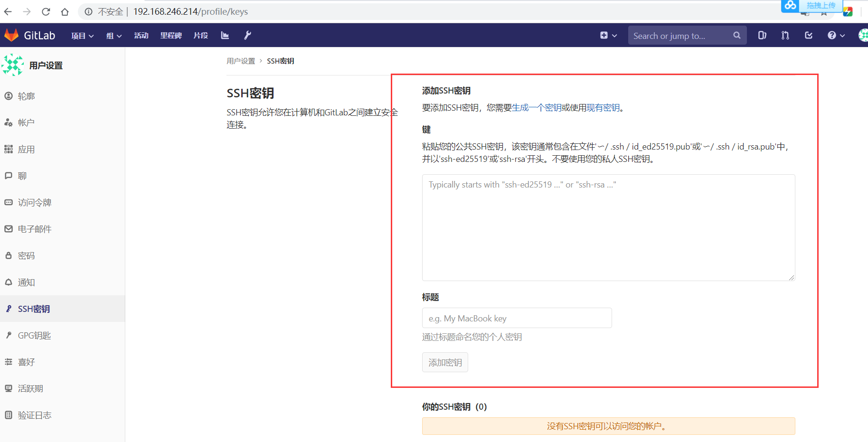Open the SSH密钥 settings in sidebar

[33, 309]
